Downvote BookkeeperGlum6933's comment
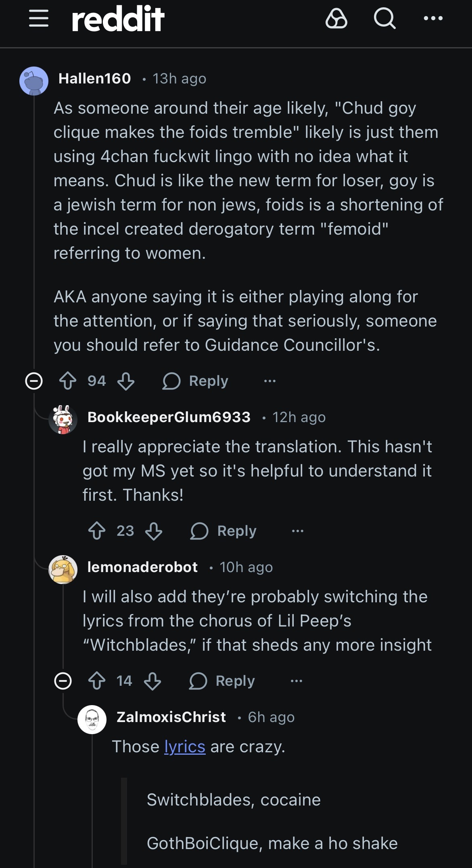472x868 pixels. tap(154, 531)
